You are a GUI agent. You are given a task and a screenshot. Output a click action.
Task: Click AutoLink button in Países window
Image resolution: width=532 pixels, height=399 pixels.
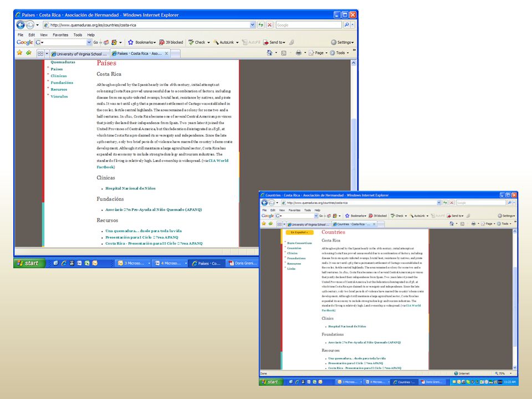coord(223,43)
